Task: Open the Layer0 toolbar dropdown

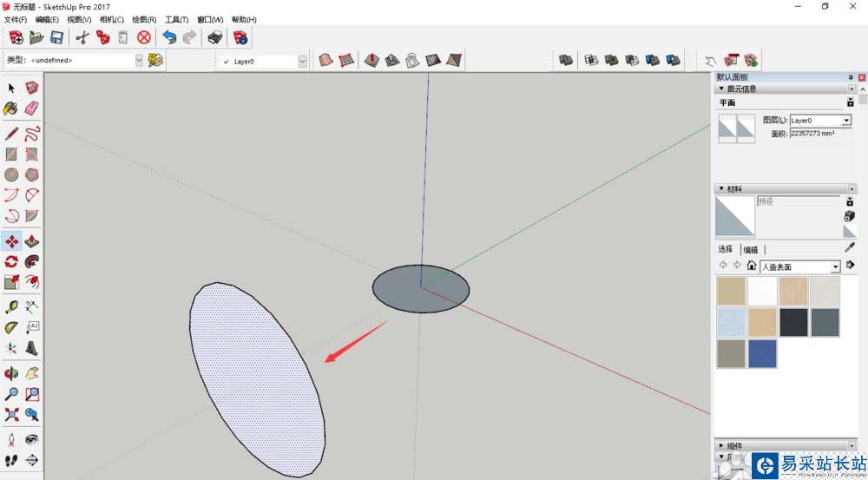Action: point(302,61)
